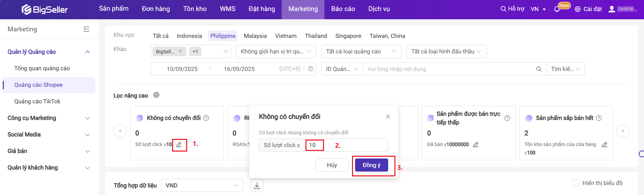The image size is (644, 195).
Task: Click the download export icon
Action: pos(257,186)
